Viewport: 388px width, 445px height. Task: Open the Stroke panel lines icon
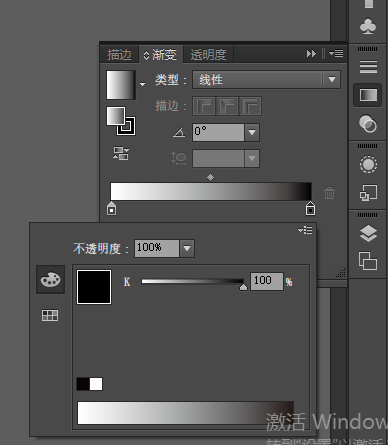pos(368,67)
